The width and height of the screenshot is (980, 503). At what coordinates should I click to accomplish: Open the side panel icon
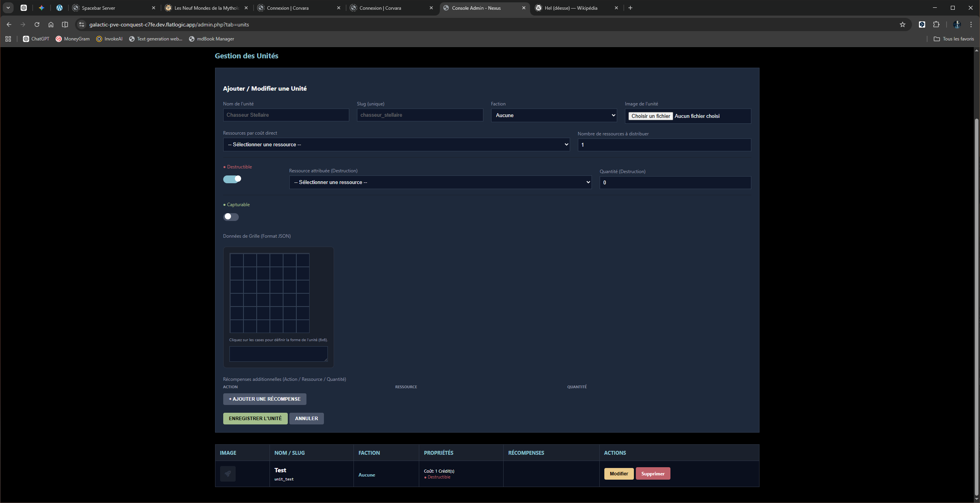pos(65,25)
